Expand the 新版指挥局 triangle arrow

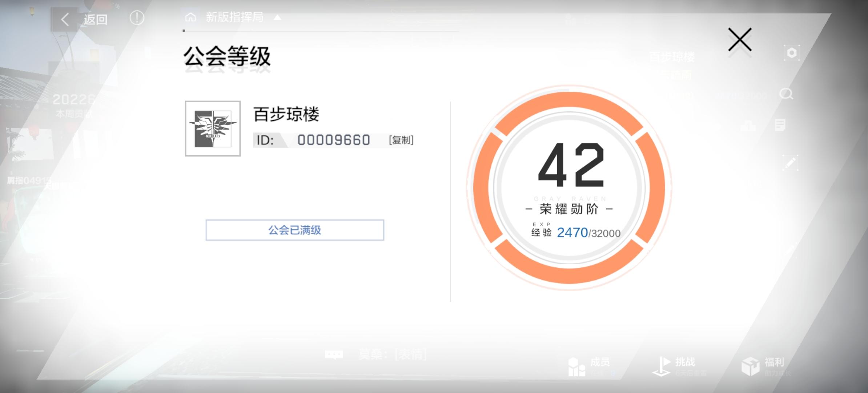coord(277,17)
